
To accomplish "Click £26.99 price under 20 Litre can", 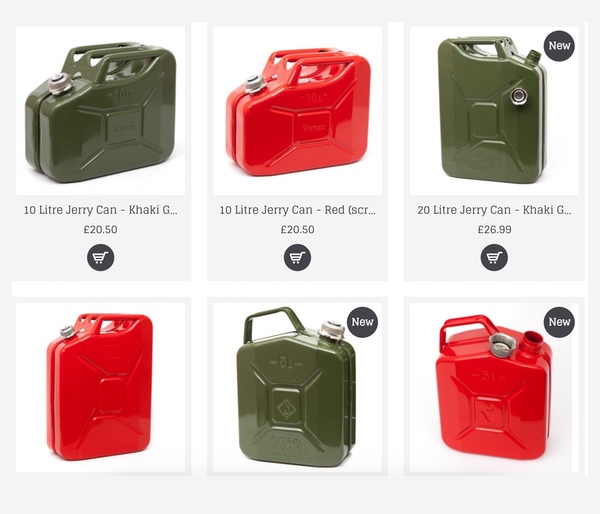I will (x=494, y=230).
